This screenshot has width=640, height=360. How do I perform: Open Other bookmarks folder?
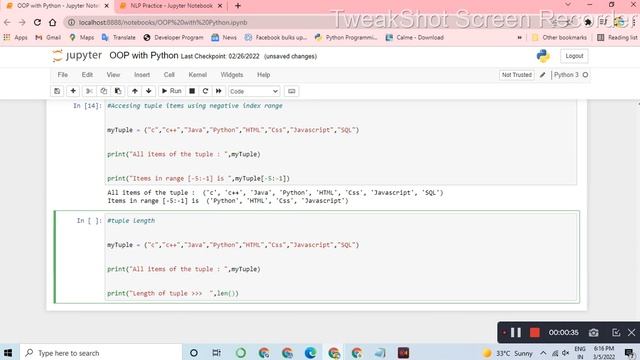click(559, 37)
